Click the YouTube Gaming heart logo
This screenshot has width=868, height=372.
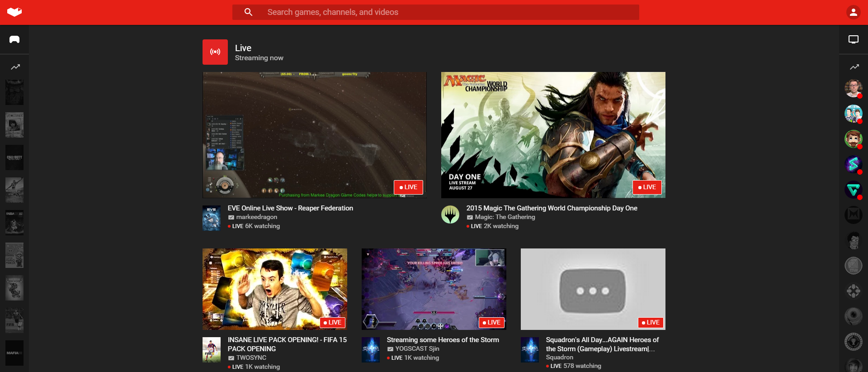pyautogui.click(x=14, y=12)
